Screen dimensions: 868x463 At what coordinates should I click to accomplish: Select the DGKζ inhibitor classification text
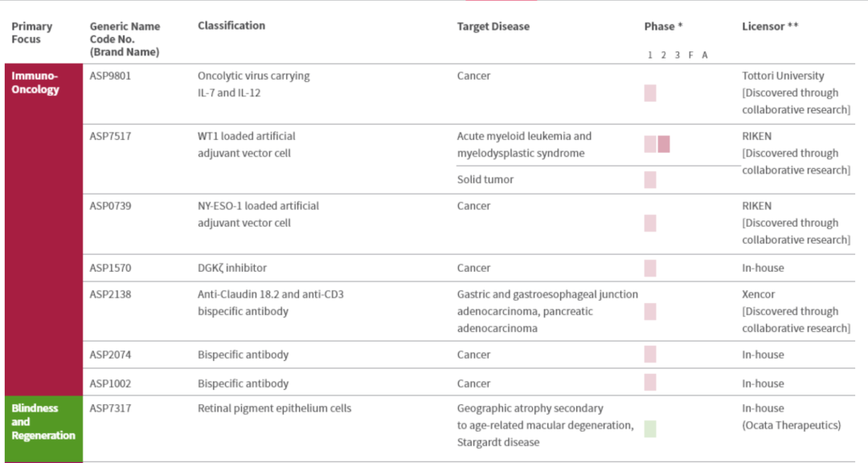point(232,268)
